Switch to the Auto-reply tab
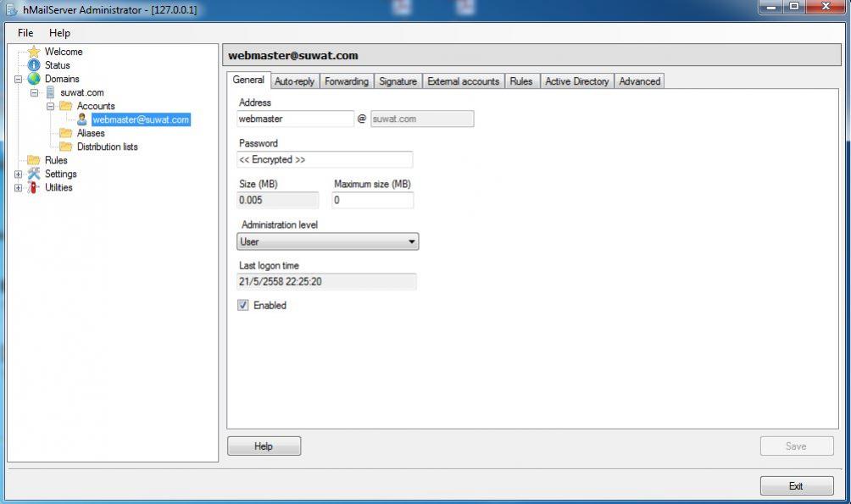851x504 pixels. pos(295,81)
